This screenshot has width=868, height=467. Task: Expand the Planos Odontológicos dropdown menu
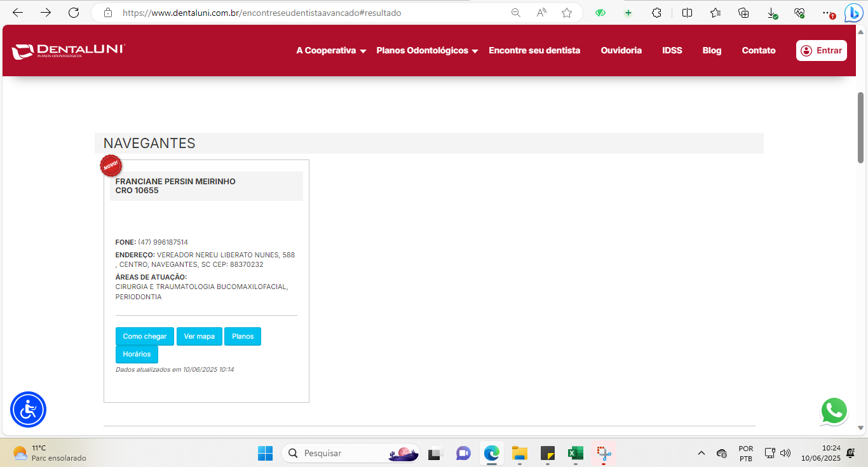coord(427,51)
